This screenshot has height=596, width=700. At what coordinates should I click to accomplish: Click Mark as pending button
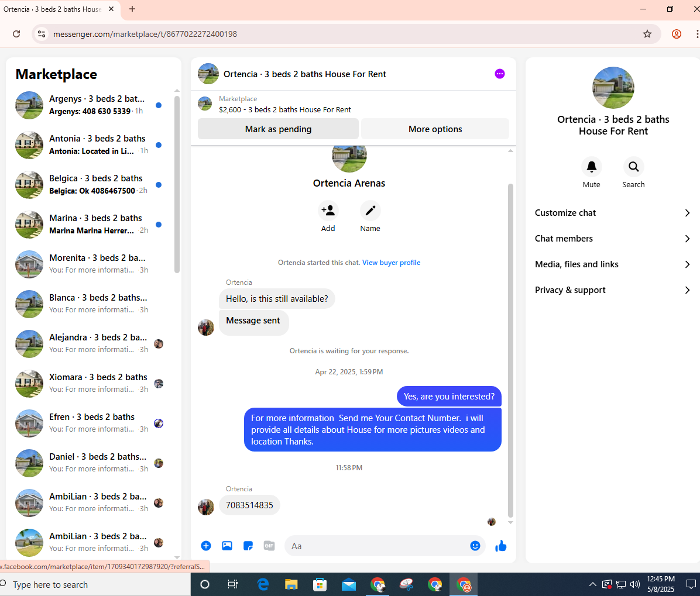(278, 129)
